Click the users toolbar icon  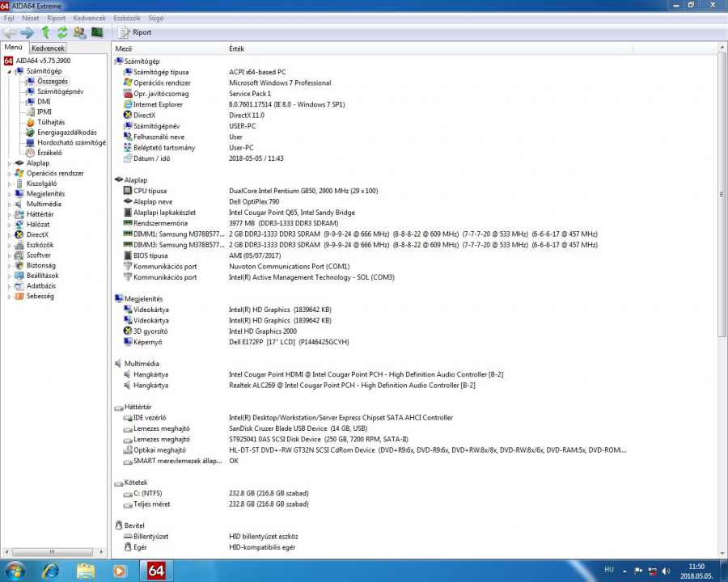click(80, 32)
